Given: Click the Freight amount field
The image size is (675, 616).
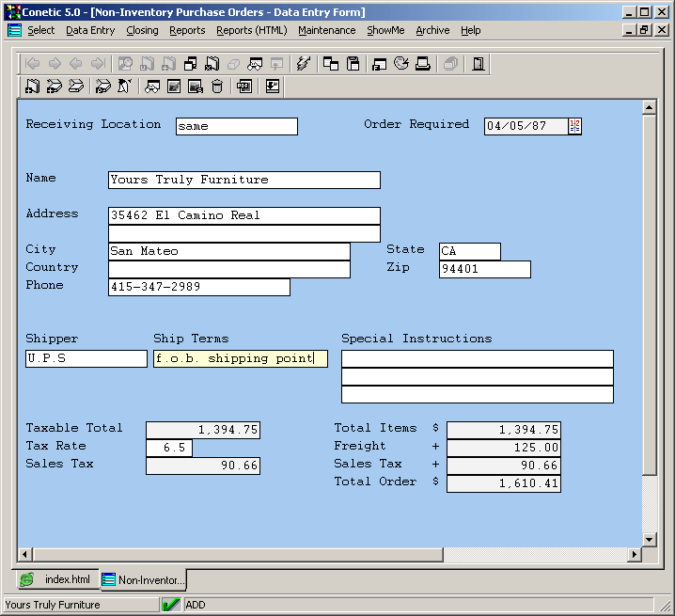Looking at the screenshot, I should [503, 448].
